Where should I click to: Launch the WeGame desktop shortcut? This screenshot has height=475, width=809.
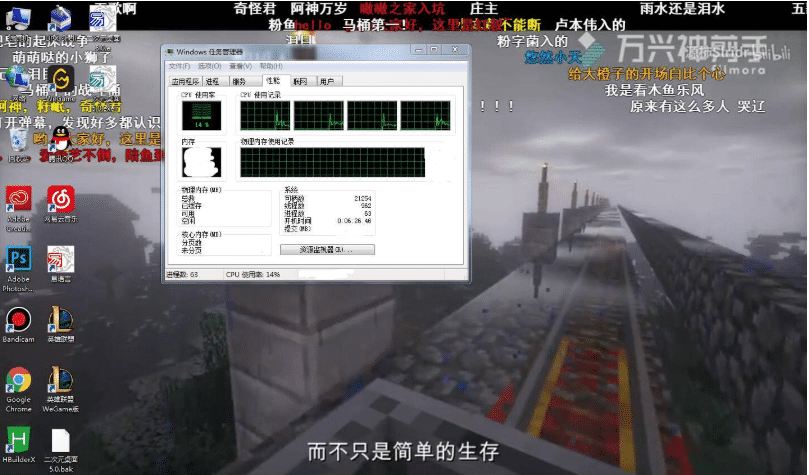61,79
